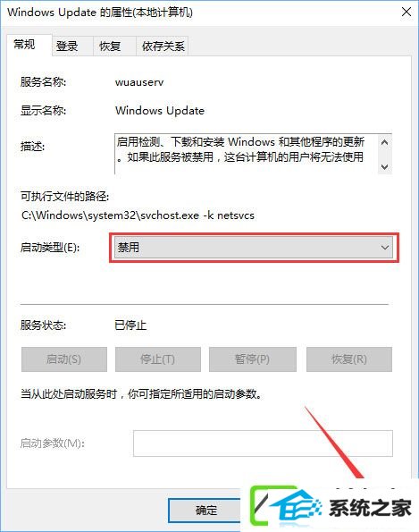Viewport: 419px width, 532px height.
Task: Confirm with the 确定 button
Action: pos(206,510)
